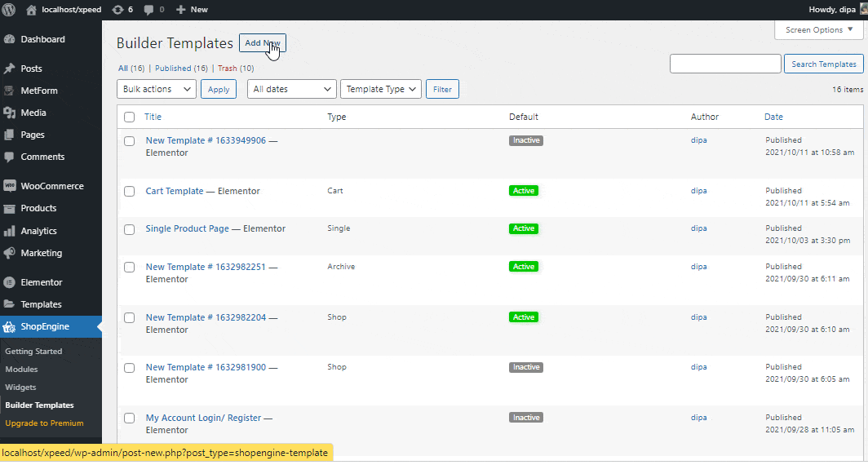Check the box for My Account Login/ Register
Viewport: 868px width, 465px height.
[130, 418]
